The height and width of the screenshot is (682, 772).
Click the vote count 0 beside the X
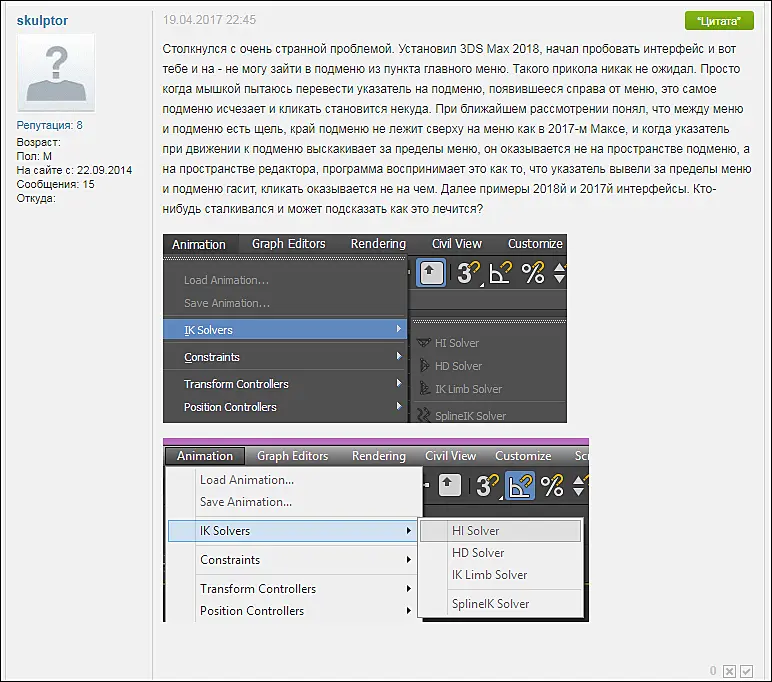[x=713, y=671]
